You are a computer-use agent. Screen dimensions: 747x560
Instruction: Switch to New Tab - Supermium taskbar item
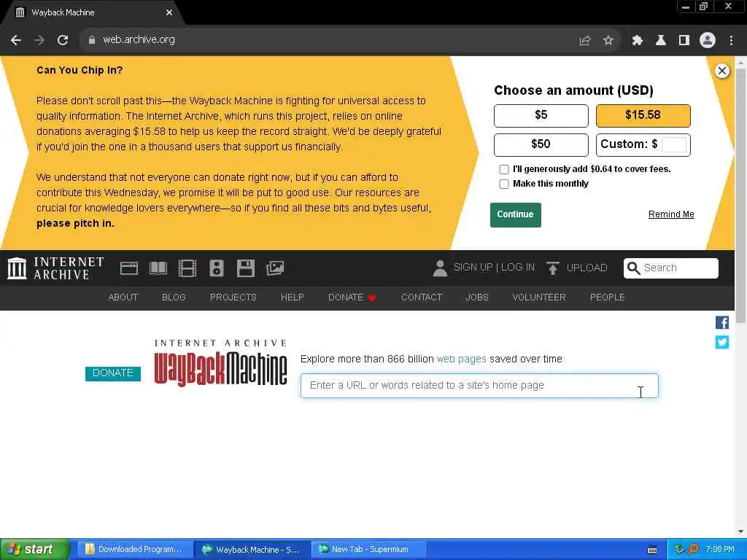click(x=368, y=550)
